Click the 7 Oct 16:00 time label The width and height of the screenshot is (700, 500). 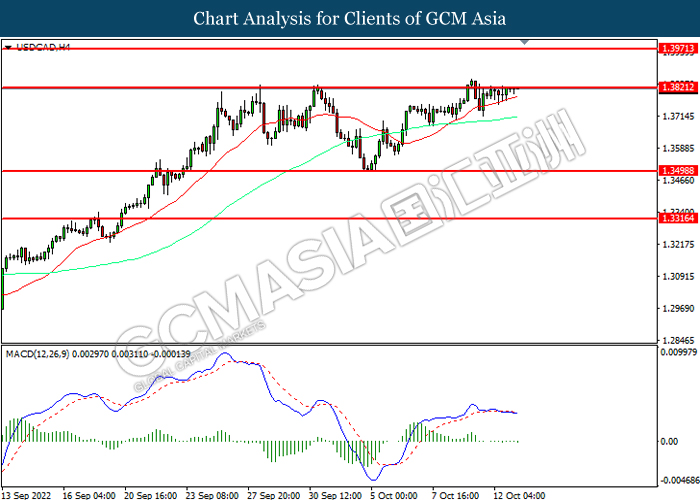pyautogui.click(x=455, y=495)
